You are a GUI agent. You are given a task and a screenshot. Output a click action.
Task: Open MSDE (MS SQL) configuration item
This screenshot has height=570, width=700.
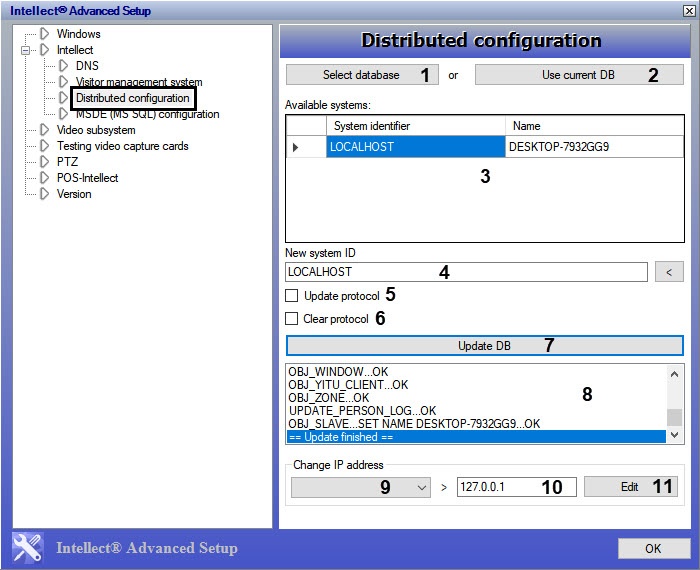tap(147, 114)
